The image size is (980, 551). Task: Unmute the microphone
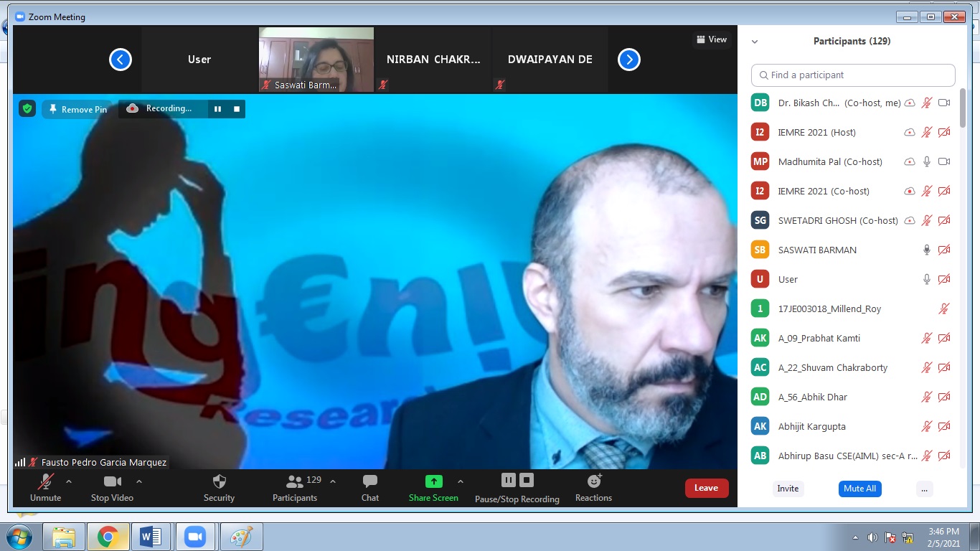tap(45, 482)
